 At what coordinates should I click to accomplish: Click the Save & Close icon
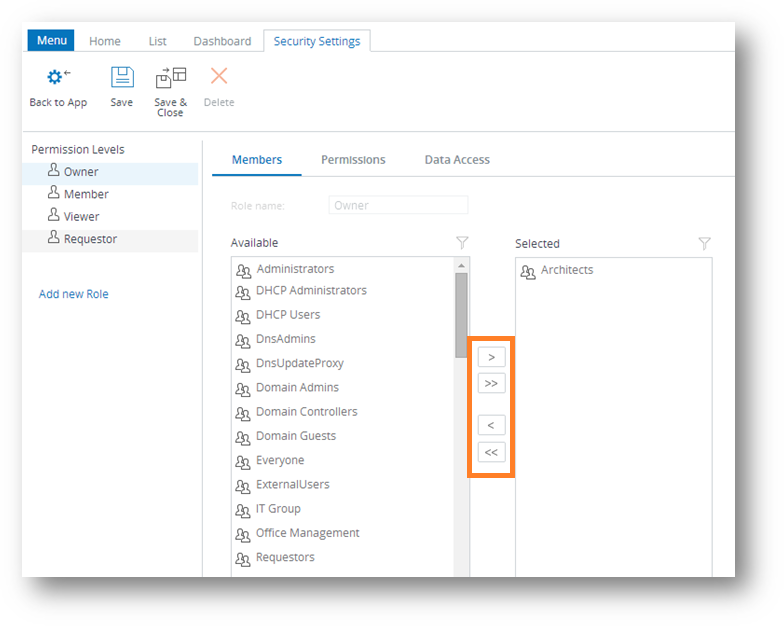tap(170, 78)
